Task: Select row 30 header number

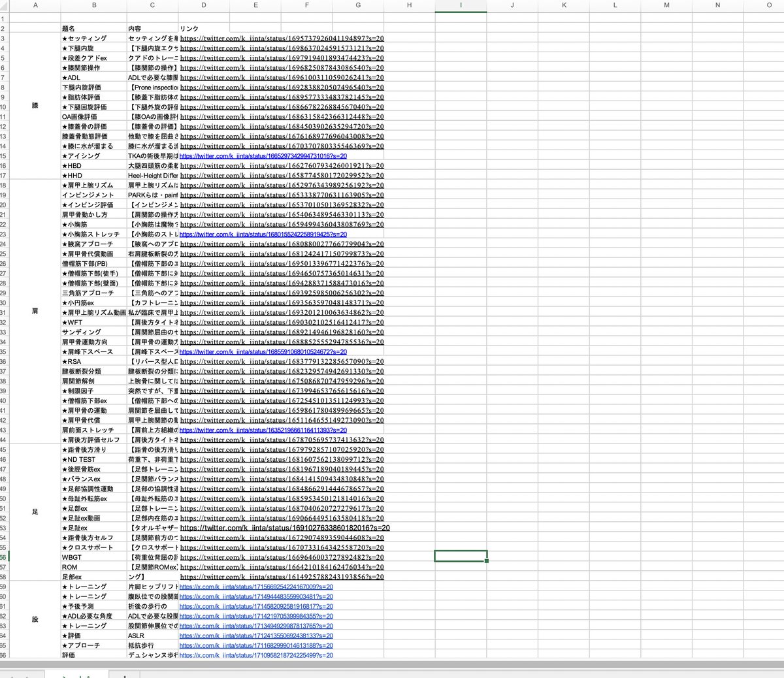Action: pyautogui.click(x=3, y=302)
